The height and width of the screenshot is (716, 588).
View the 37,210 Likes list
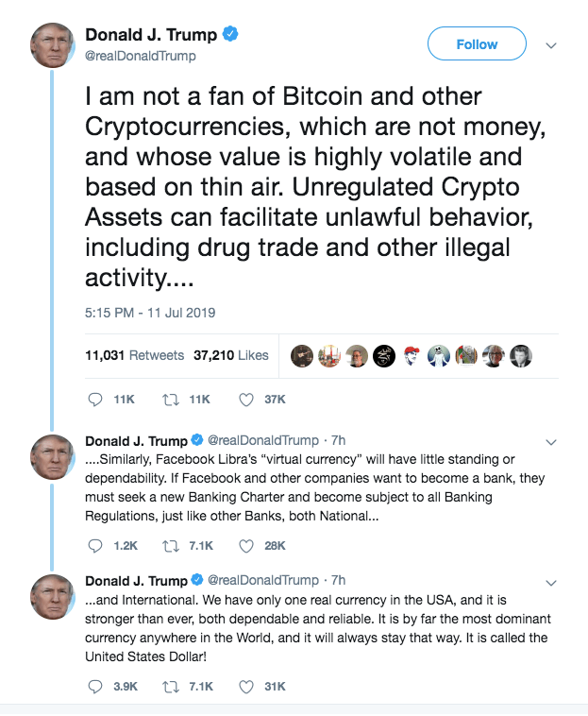click(230, 355)
